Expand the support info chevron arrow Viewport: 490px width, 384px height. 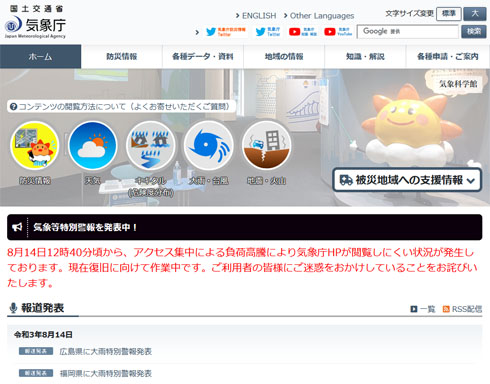(x=471, y=181)
